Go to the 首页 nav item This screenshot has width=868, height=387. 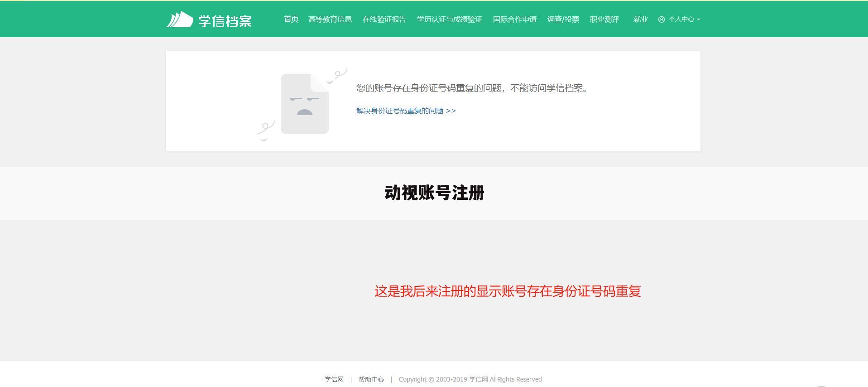click(x=291, y=19)
